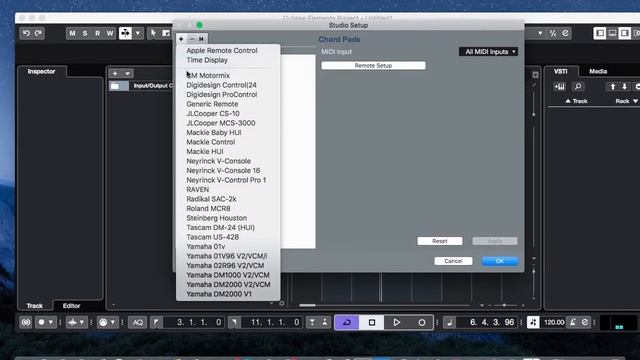The width and height of the screenshot is (640, 360).
Task: Toggle the W write-automation button
Action: [110, 33]
